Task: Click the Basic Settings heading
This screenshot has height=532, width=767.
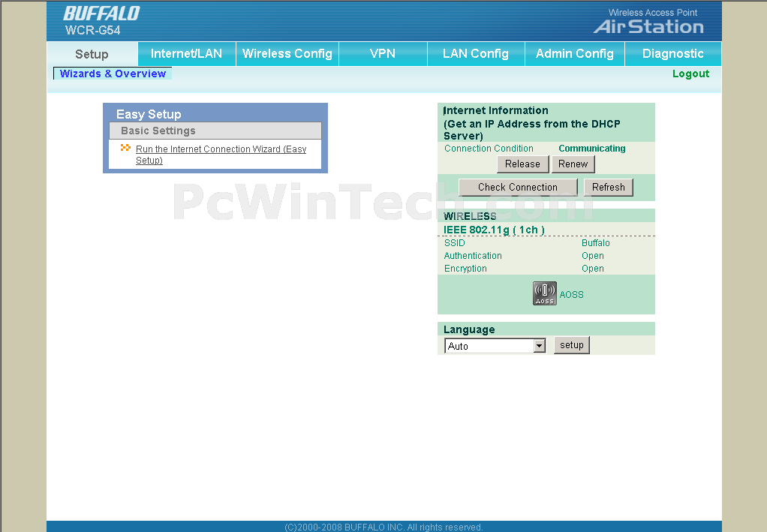Action: tap(158, 131)
